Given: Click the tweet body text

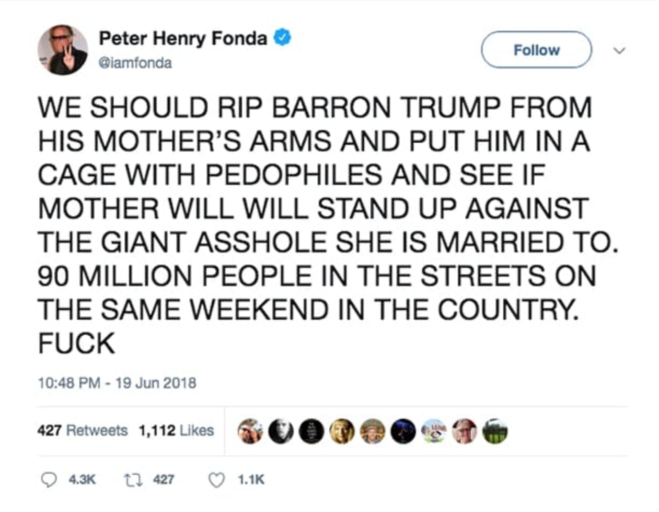Looking at the screenshot, I should click(x=328, y=225).
